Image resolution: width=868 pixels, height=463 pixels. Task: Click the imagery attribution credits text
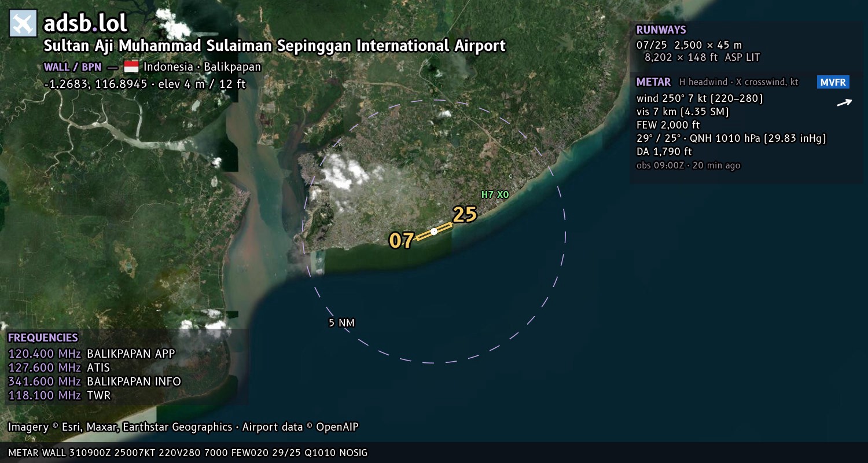183,427
